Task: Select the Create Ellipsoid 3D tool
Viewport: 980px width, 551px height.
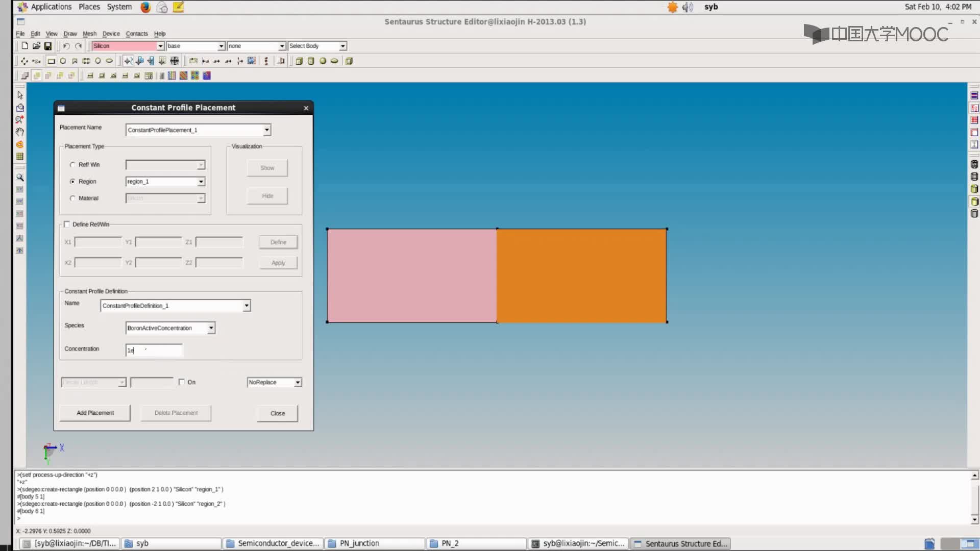Action: (334, 61)
